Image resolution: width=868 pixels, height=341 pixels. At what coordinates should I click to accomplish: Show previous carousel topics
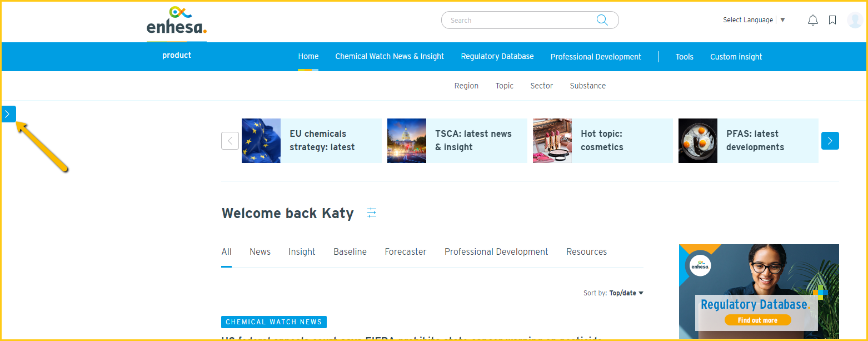(x=230, y=141)
